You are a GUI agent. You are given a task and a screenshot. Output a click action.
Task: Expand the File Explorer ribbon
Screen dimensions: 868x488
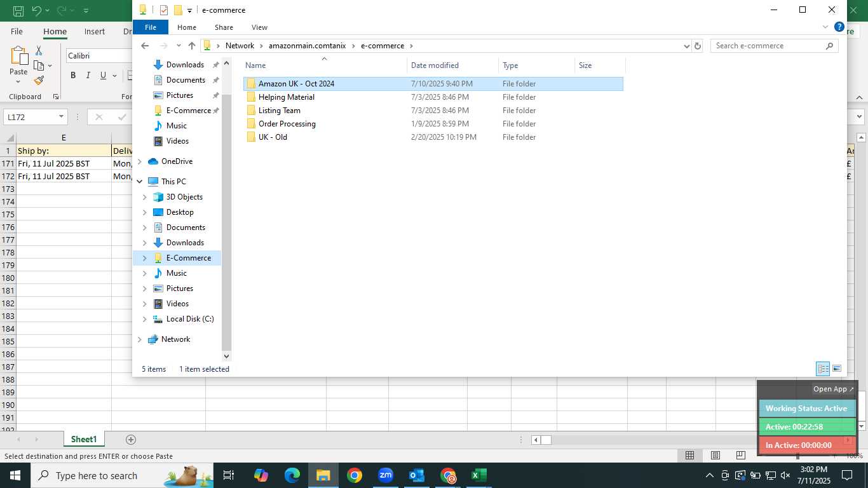(x=825, y=27)
